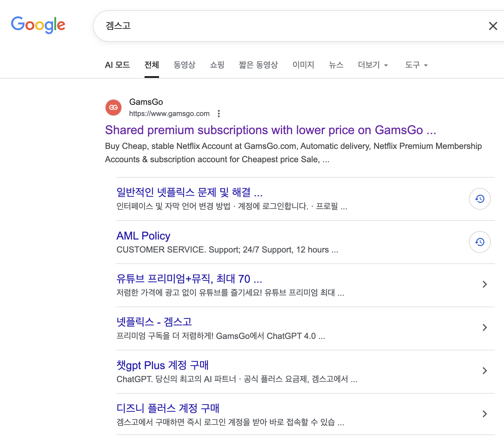Image resolution: width=504 pixels, height=438 pixels.
Task: Click the text '저렴한 가격에 광고 없이 유튜브를 즐기세요'
Action: [x=189, y=293]
